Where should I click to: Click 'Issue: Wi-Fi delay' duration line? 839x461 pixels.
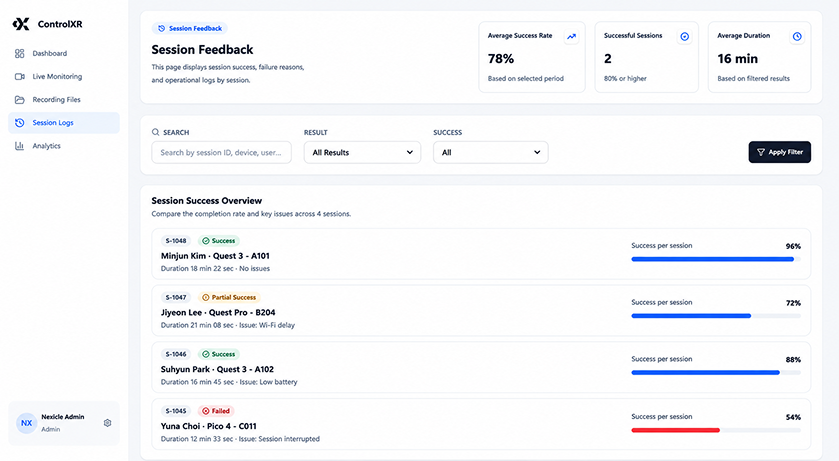pos(228,325)
